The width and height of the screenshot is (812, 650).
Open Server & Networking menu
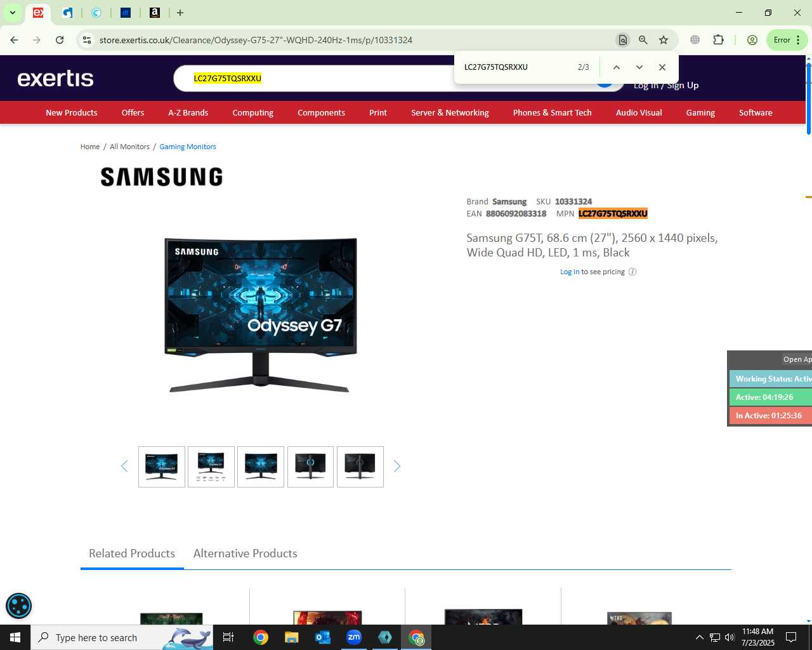[450, 112]
